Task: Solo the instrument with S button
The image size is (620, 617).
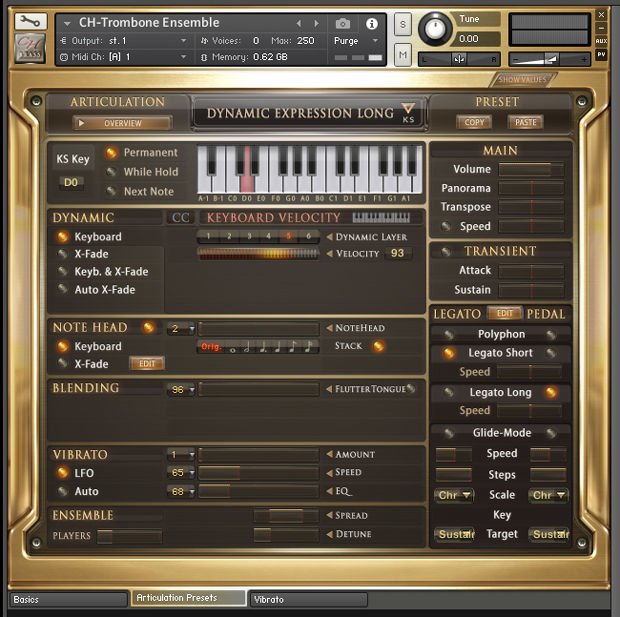Action: point(403,24)
